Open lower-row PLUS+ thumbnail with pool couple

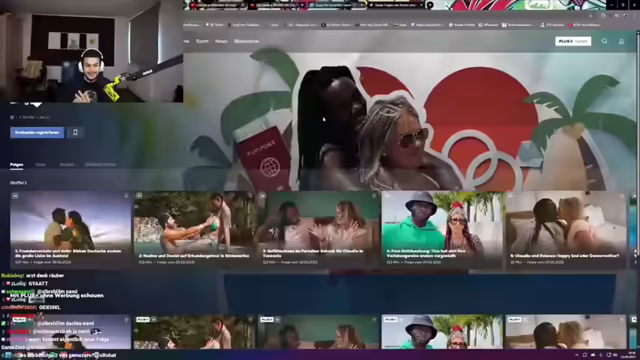point(194,332)
